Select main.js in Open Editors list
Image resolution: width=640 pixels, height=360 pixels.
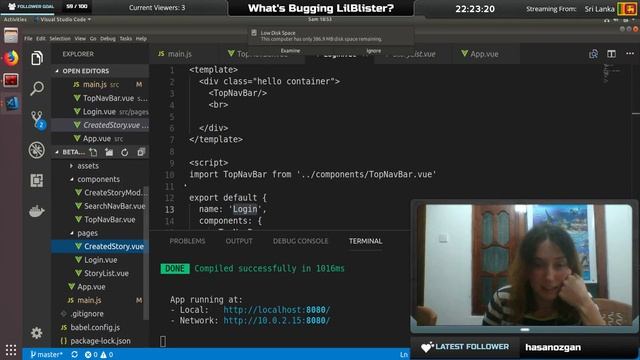point(101,84)
